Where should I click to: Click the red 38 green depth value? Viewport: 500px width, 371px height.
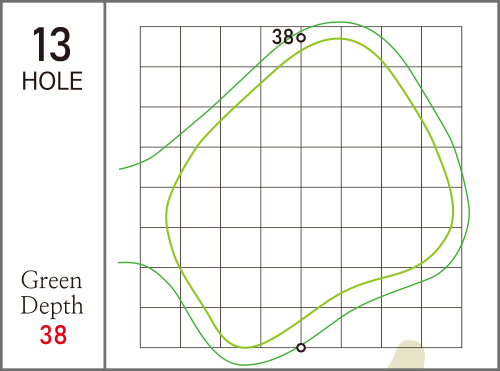53,335
